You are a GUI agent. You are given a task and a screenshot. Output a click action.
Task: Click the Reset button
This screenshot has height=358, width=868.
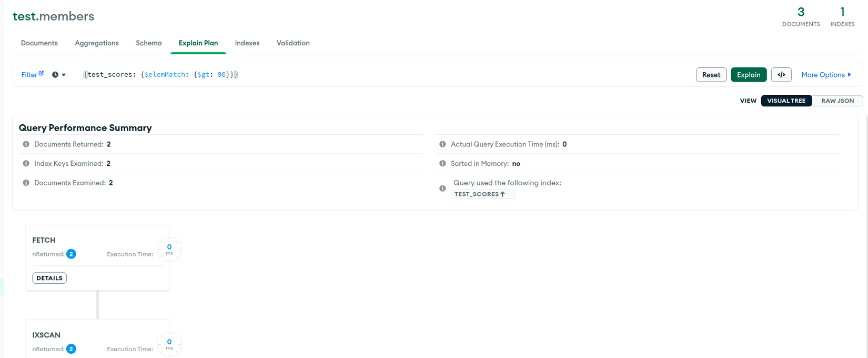[x=711, y=75]
